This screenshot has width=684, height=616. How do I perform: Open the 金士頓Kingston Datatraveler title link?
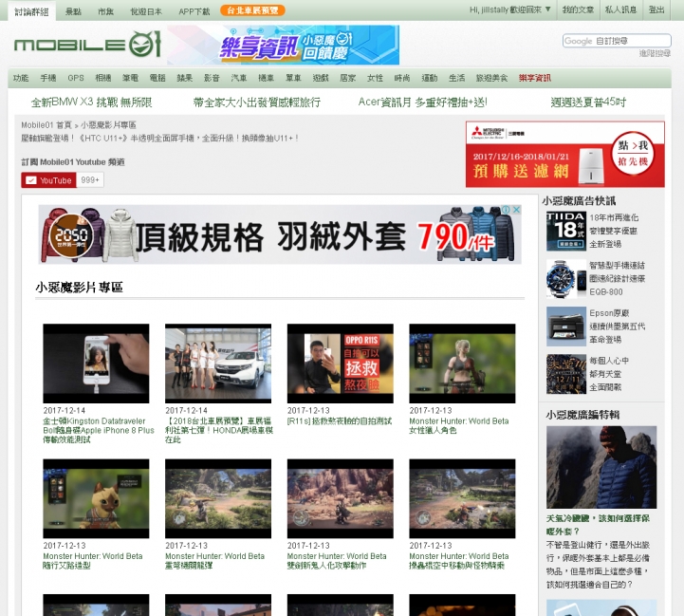(99, 431)
